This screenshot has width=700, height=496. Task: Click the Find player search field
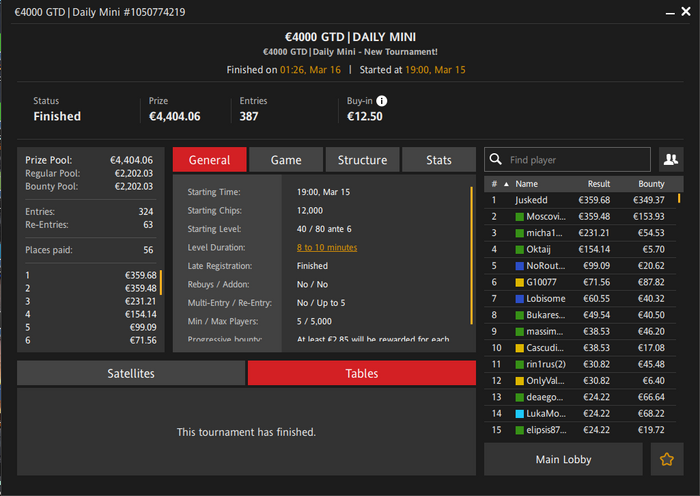[567, 159]
